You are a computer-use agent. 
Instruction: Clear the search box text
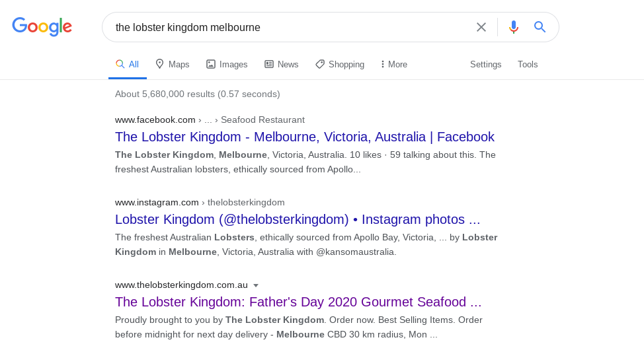481,27
